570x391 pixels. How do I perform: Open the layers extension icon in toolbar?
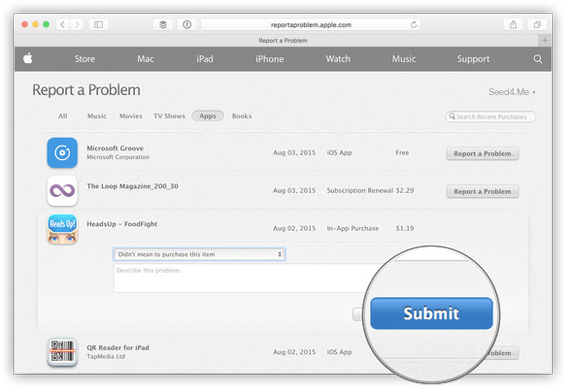point(163,24)
